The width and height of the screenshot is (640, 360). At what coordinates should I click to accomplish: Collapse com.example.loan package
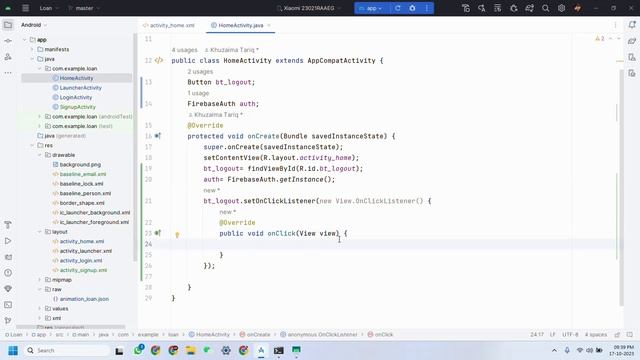[40, 69]
